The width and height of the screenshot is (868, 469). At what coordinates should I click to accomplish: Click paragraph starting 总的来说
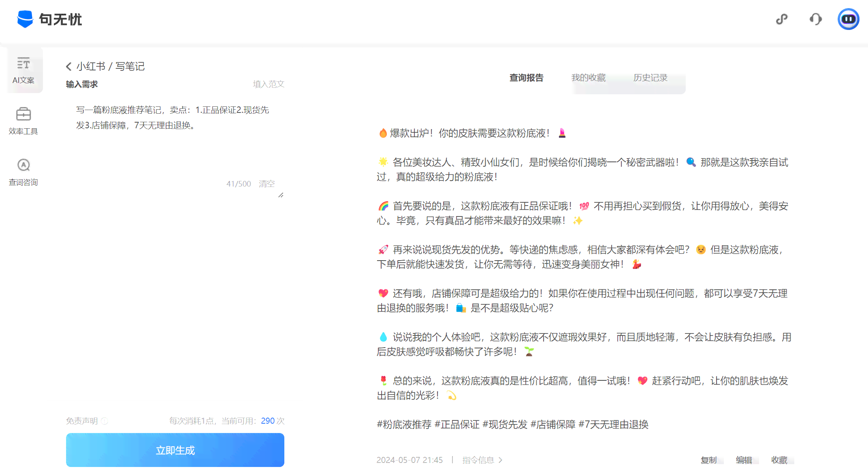pos(582,388)
